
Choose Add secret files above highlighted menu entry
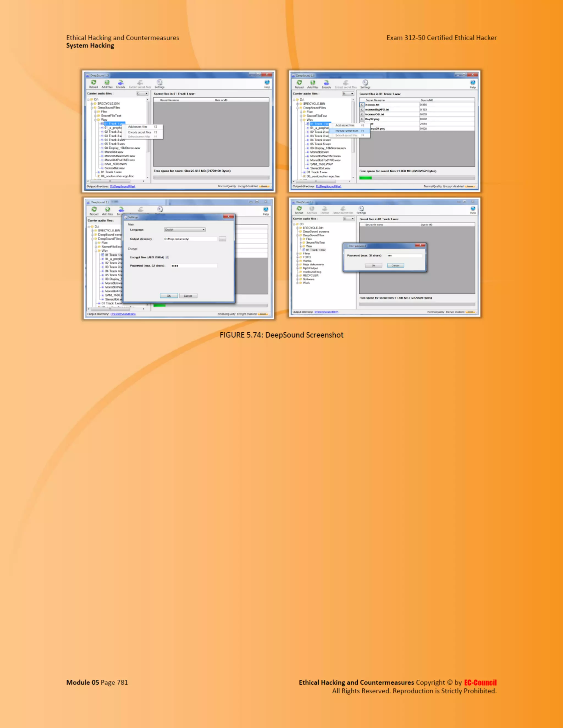click(345, 125)
